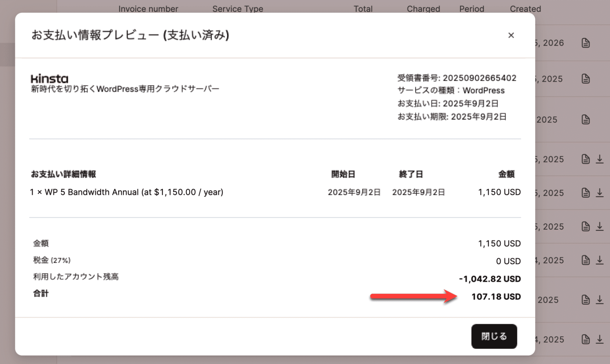Click the Kinsta logo in the modal

click(50, 79)
